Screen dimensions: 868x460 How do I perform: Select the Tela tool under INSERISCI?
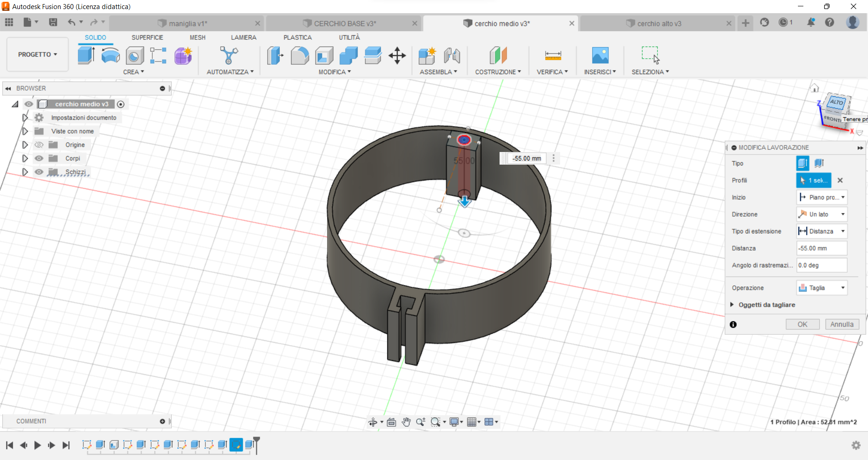600,55
